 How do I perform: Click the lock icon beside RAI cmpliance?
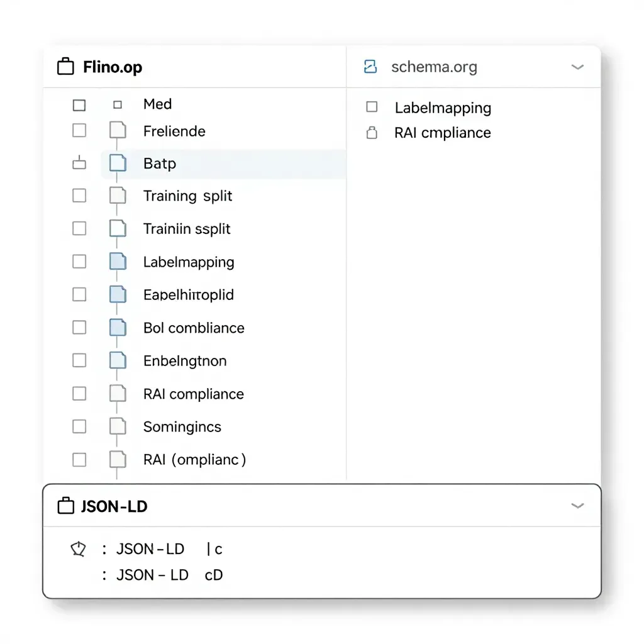[x=372, y=133]
